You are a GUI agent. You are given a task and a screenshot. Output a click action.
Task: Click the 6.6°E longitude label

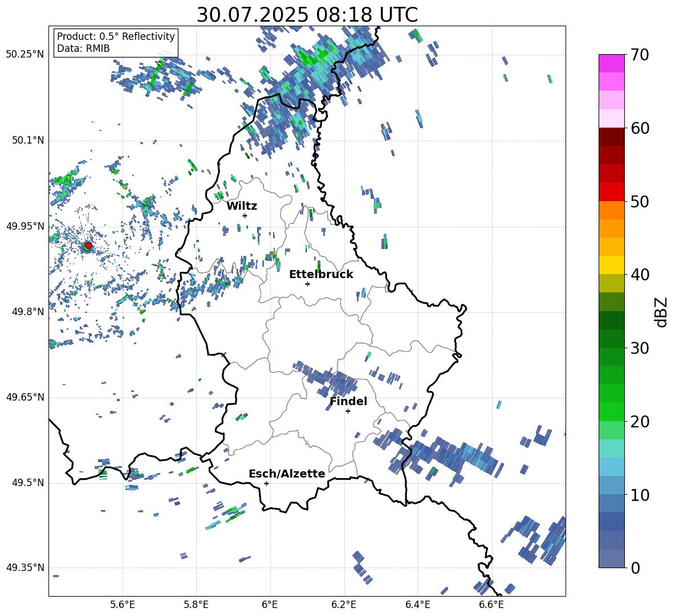point(491,605)
